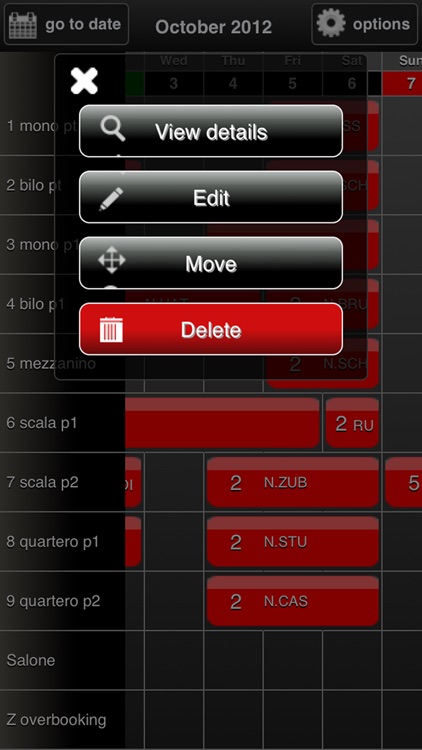The height and width of the screenshot is (750, 422).
Task: Tap the Z overbooking row label
Action: pos(56,719)
